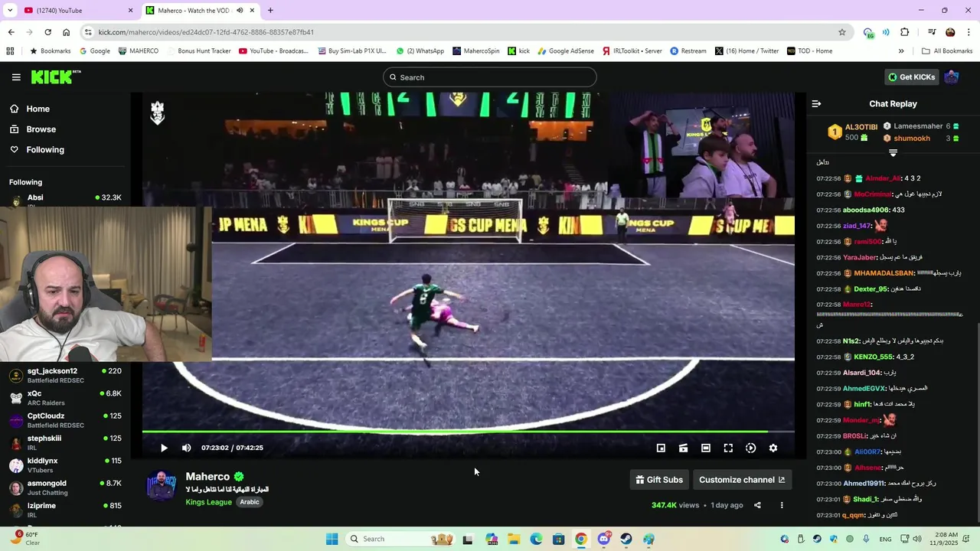Toggle mini player mode in video controls

tap(661, 448)
